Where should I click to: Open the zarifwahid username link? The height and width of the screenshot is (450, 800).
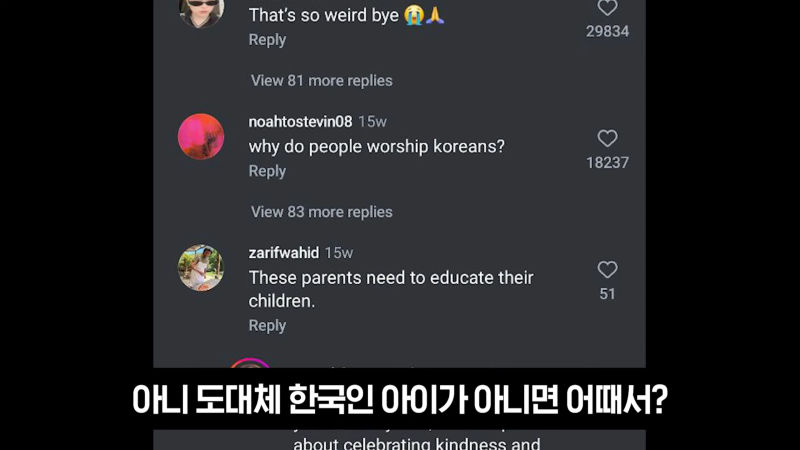[x=284, y=253]
